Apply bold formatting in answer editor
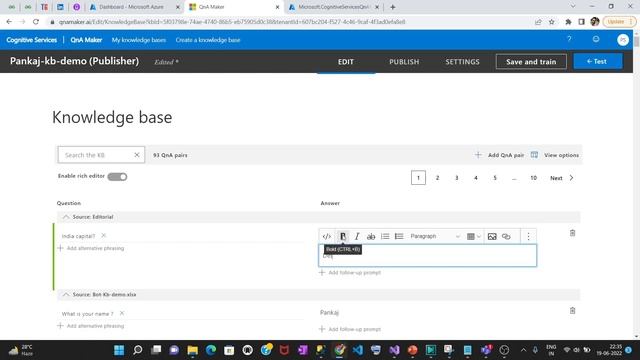The height and width of the screenshot is (360, 640). pos(343,236)
